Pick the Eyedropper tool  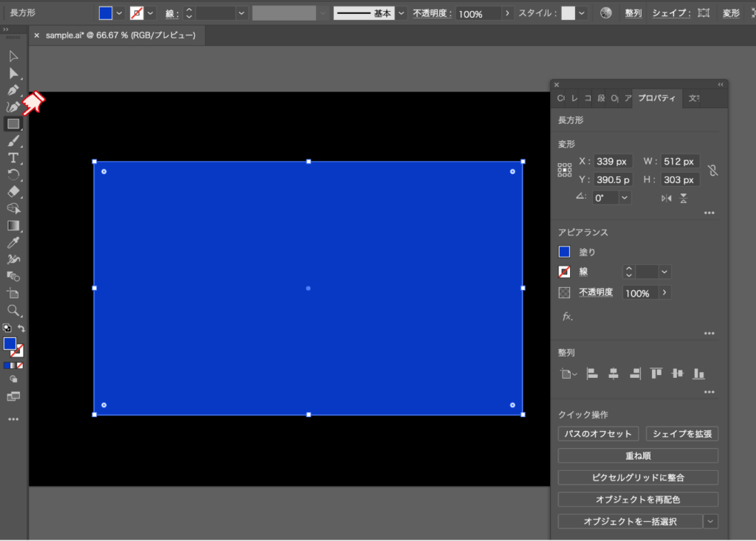13,243
